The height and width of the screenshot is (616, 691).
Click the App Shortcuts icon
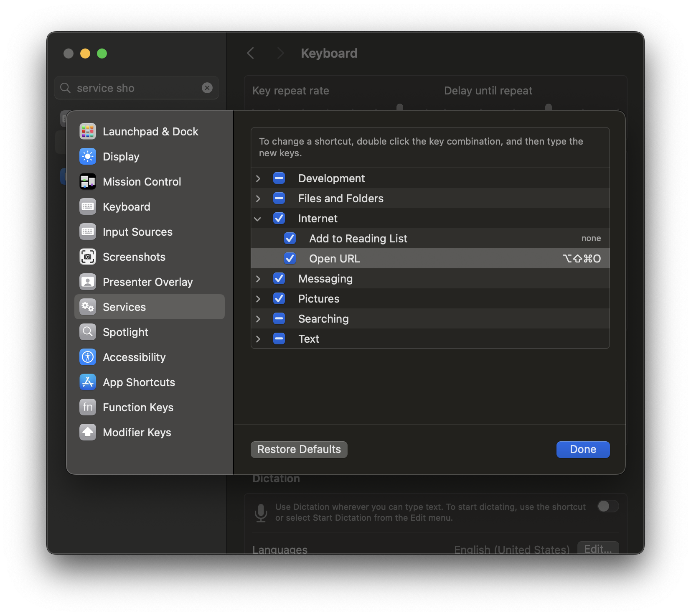tap(88, 382)
